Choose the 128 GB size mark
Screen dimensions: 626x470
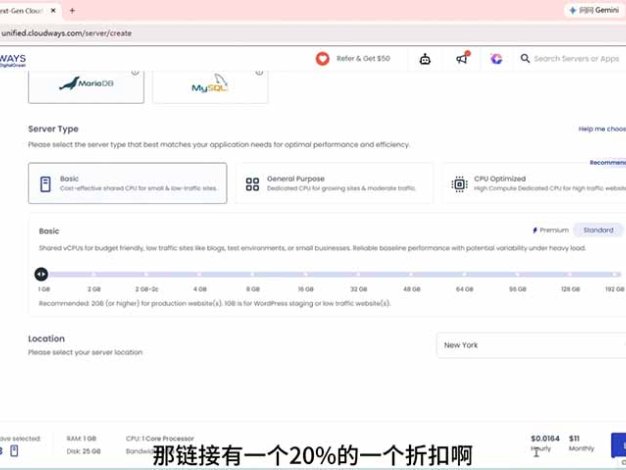(570, 274)
